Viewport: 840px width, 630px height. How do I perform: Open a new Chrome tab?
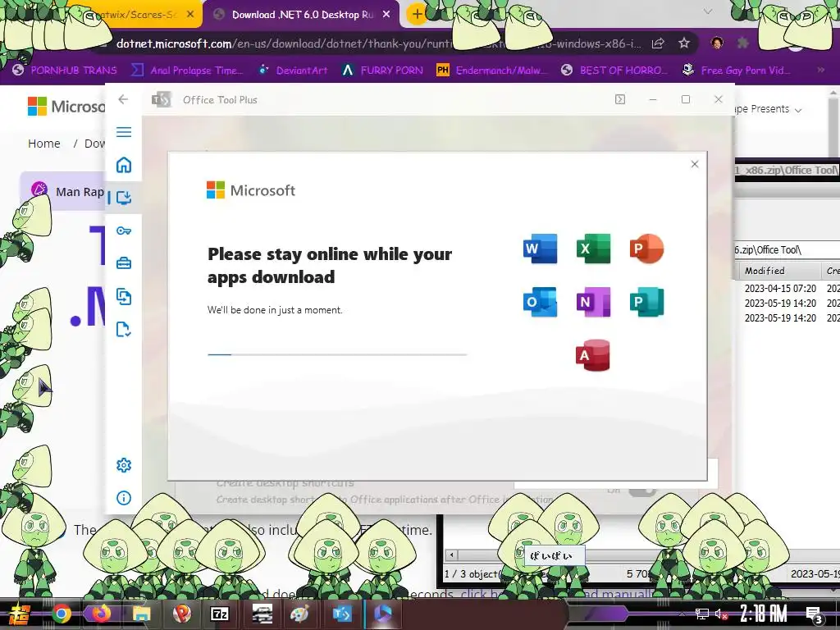coord(416,14)
